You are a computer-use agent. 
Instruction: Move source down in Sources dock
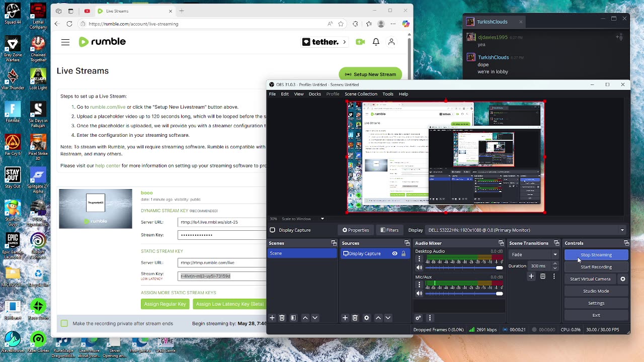pyautogui.click(x=388, y=318)
